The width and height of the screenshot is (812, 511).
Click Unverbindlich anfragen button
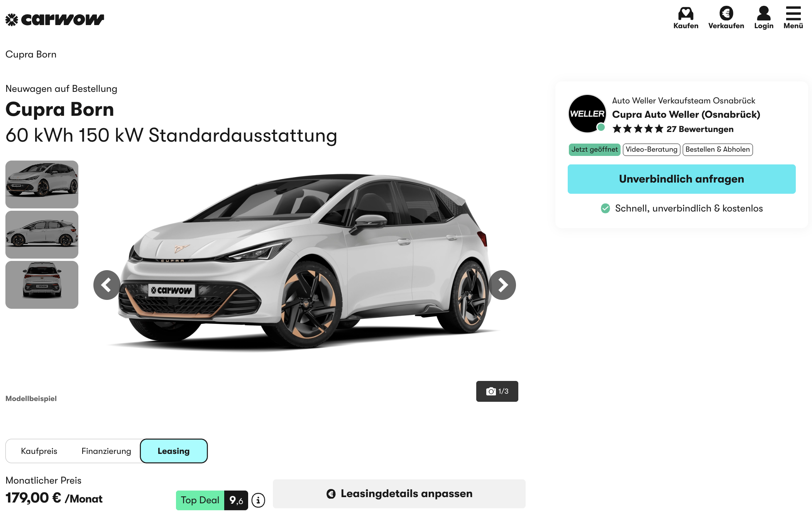click(682, 179)
